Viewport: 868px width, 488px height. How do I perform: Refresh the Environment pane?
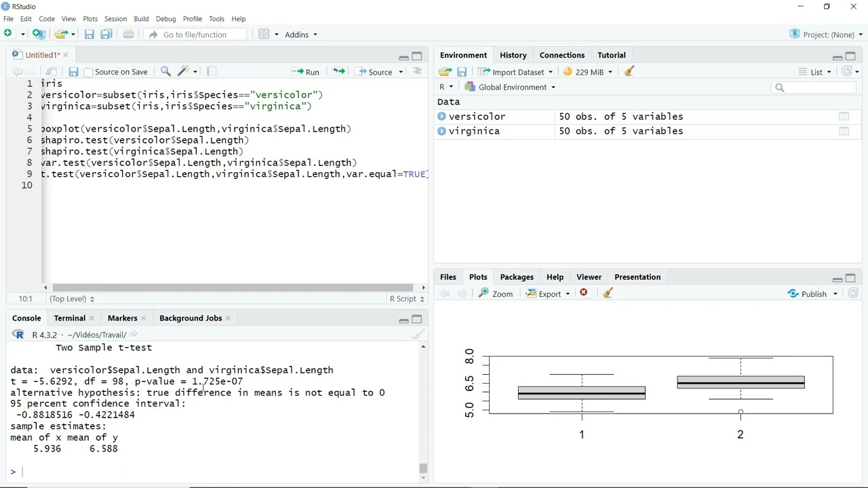click(x=847, y=71)
